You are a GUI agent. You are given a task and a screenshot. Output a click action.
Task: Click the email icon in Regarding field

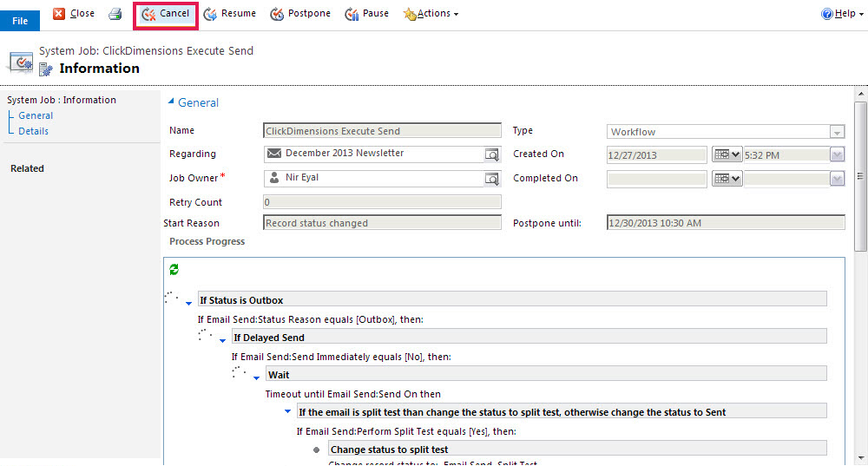click(x=274, y=154)
